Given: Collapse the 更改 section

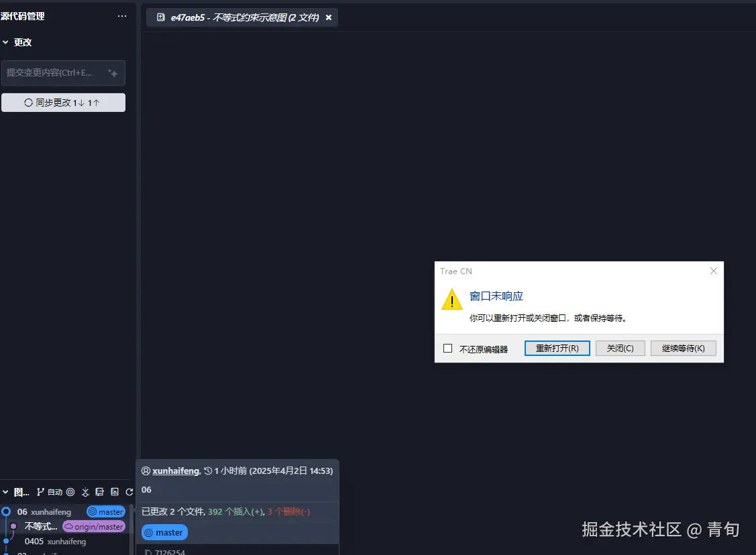Looking at the screenshot, I should coord(7,42).
